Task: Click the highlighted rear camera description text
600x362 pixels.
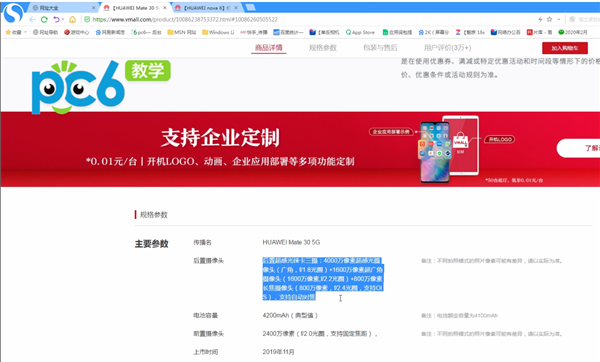Action: click(323, 279)
